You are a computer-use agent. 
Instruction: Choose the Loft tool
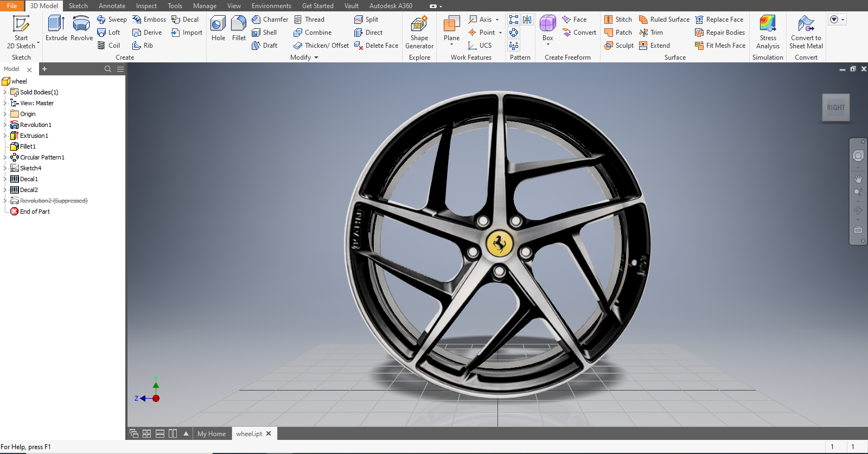(x=108, y=33)
